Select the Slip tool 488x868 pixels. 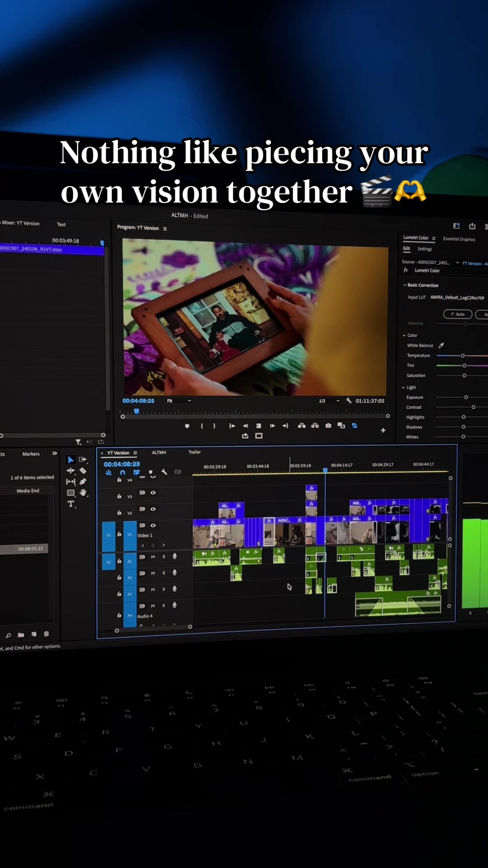click(70, 482)
